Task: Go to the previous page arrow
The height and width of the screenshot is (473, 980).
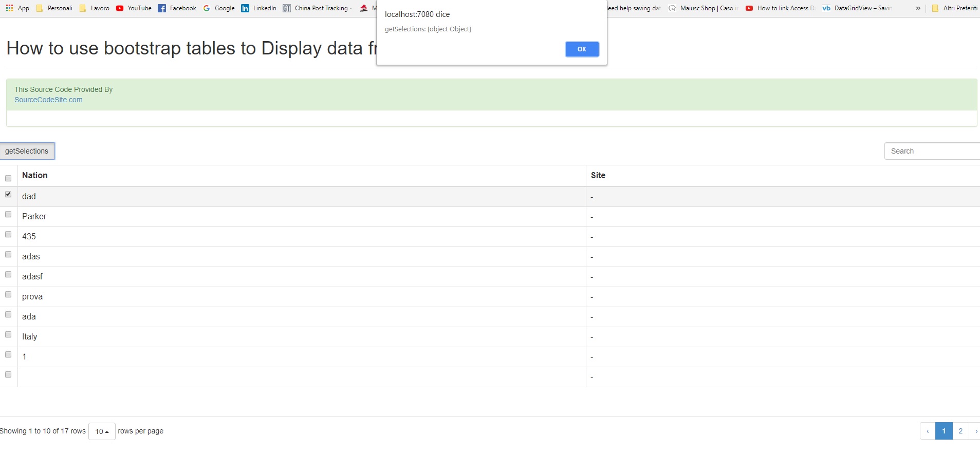Action: click(x=928, y=431)
